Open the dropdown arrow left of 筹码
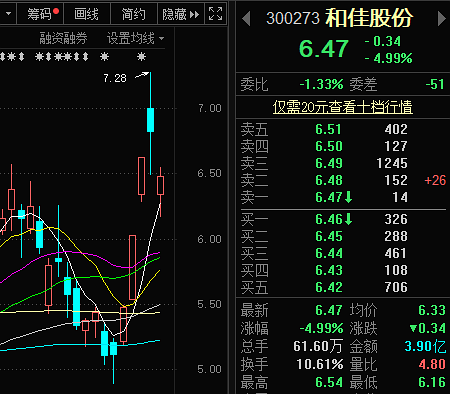The width and height of the screenshot is (450, 394). 8,14
